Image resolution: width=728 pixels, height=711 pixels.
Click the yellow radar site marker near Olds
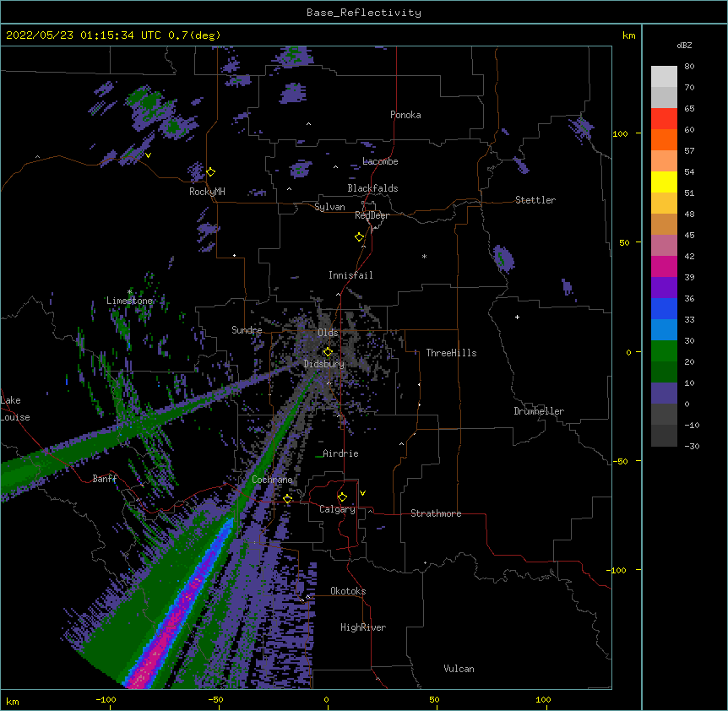point(328,352)
